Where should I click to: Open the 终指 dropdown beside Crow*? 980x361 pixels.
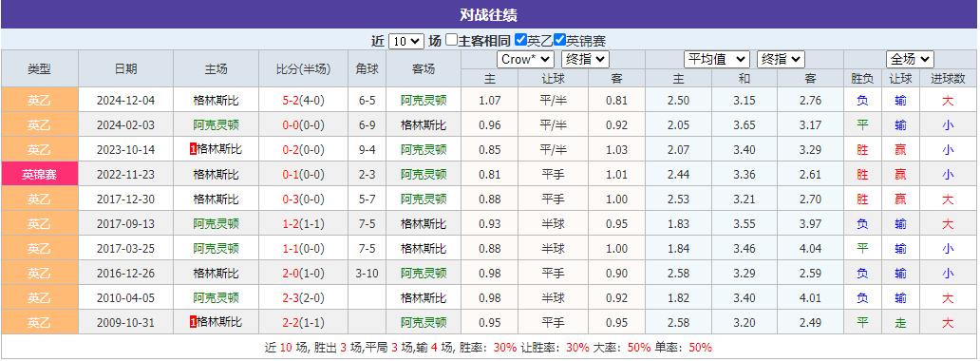585,60
